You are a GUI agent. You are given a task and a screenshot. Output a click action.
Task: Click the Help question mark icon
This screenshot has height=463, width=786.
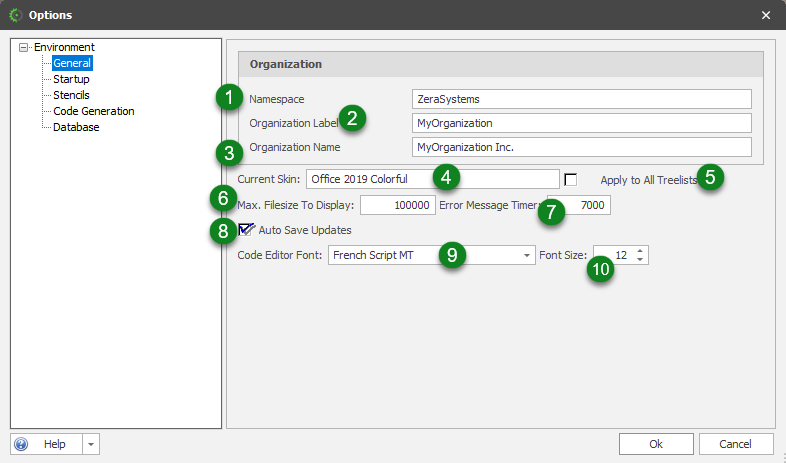coord(21,444)
